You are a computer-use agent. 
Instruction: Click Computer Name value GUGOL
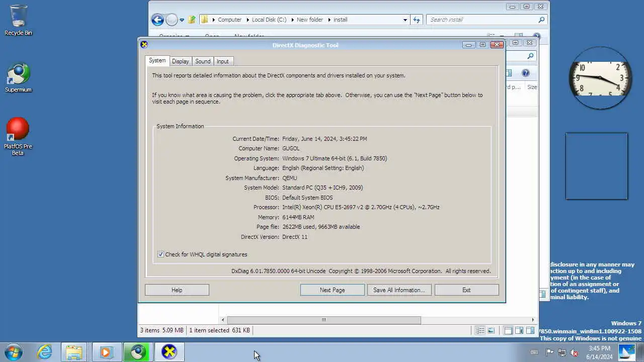pyautogui.click(x=291, y=148)
